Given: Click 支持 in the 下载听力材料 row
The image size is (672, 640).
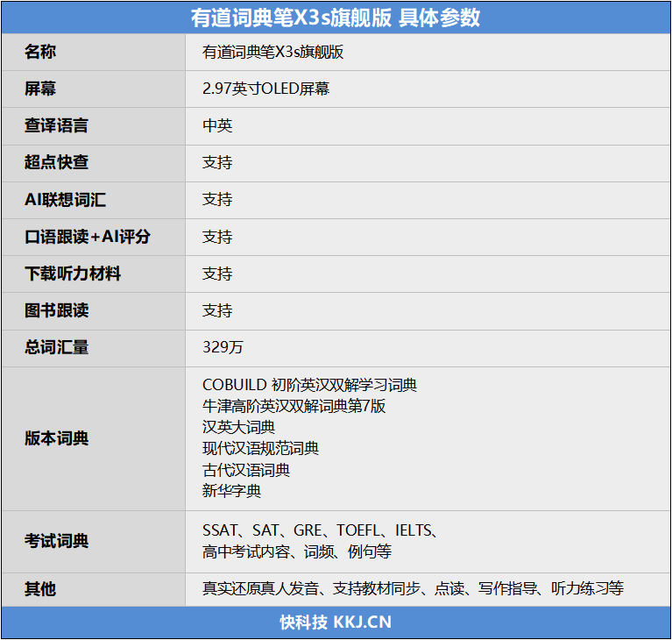Looking at the screenshot, I should 217,274.
